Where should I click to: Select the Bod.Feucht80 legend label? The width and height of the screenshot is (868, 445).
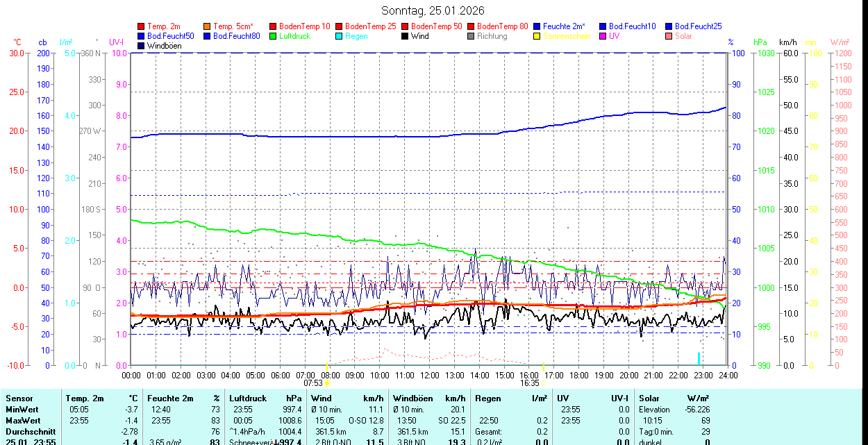(x=236, y=36)
